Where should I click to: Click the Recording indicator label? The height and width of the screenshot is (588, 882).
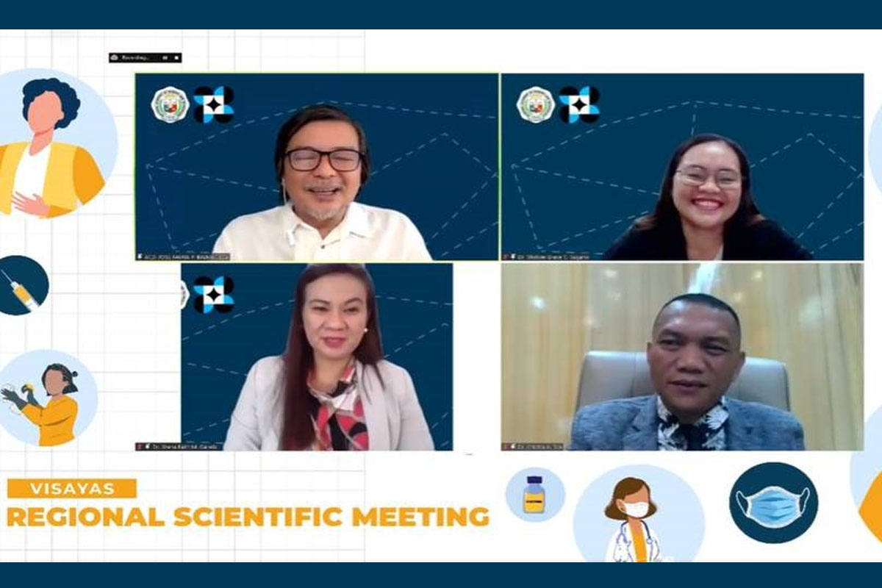(x=135, y=57)
